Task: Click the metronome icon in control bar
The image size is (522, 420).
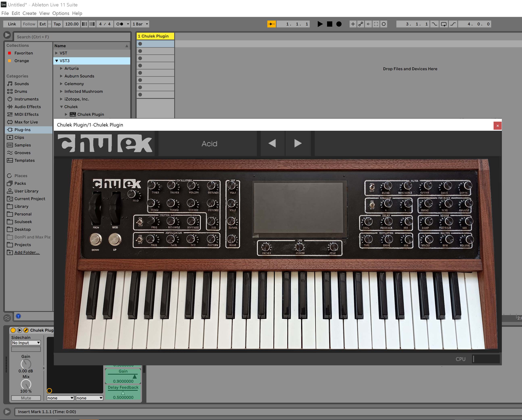Action: tap(120, 24)
